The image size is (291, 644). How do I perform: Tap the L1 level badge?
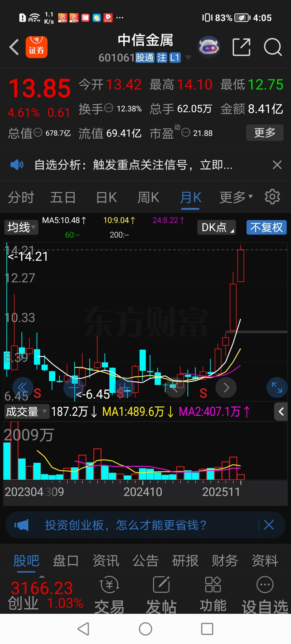pos(175,58)
